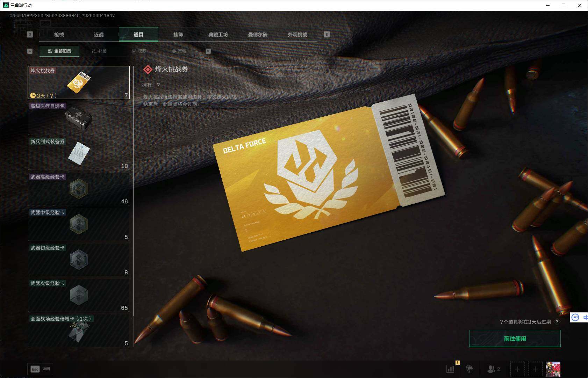Select the 道具 tab
Screen dimensions: 588x378
click(x=138, y=35)
